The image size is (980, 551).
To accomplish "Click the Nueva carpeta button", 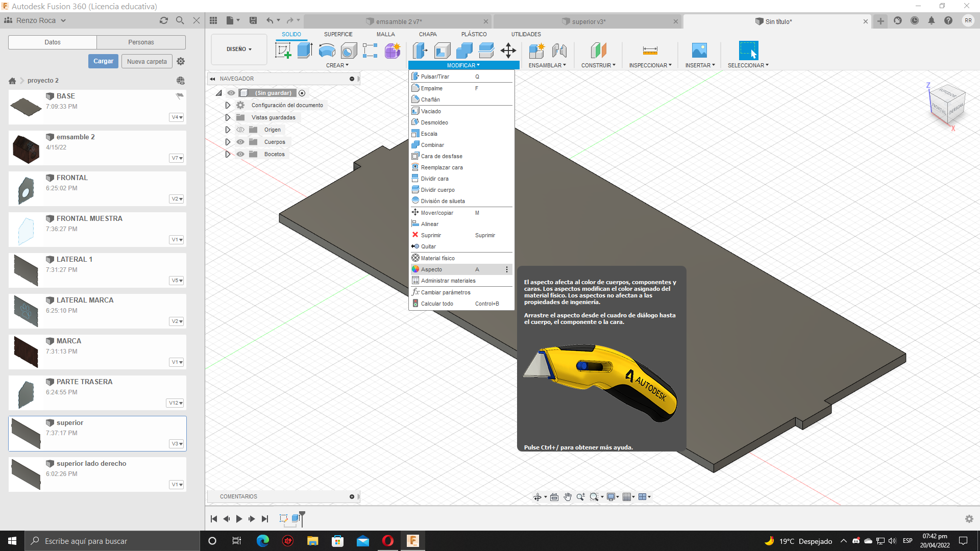I will 146,61.
